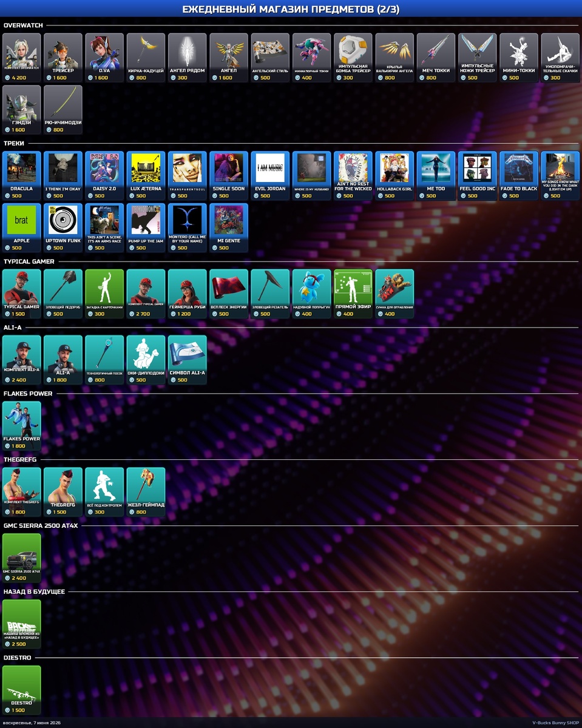Select the Символ Ali-A wrap card
582x728 pixels.
(188, 360)
